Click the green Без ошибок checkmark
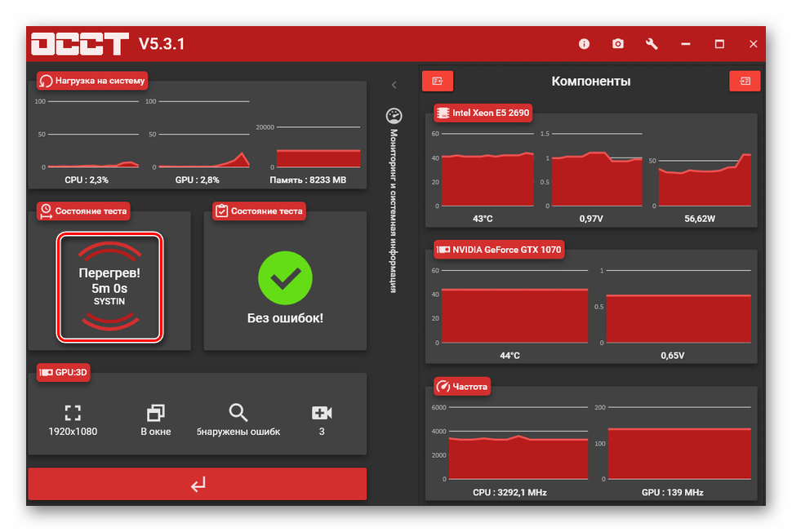The width and height of the screenshot is (792, 532). [286, 278]
